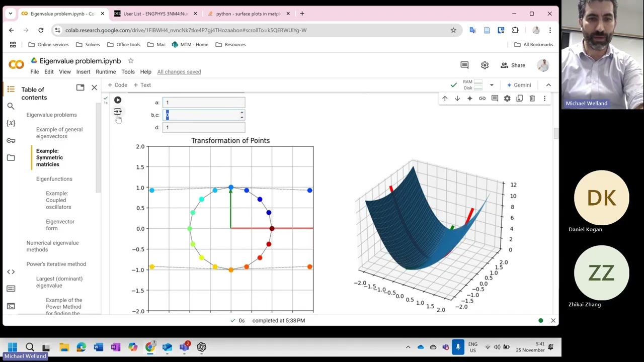Close the Table of contents panel
The width and height of the screenshot is (644, 362).
(x=94, y=87)
